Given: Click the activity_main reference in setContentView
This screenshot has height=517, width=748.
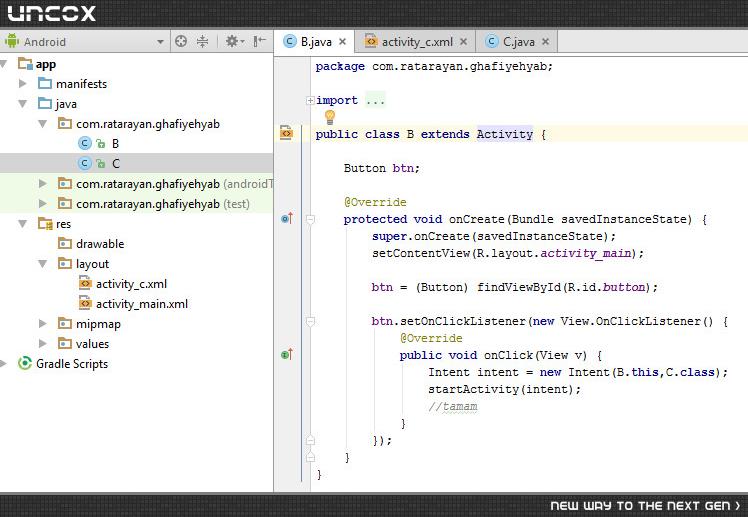Looking at the screenshot, I should 586,253.
